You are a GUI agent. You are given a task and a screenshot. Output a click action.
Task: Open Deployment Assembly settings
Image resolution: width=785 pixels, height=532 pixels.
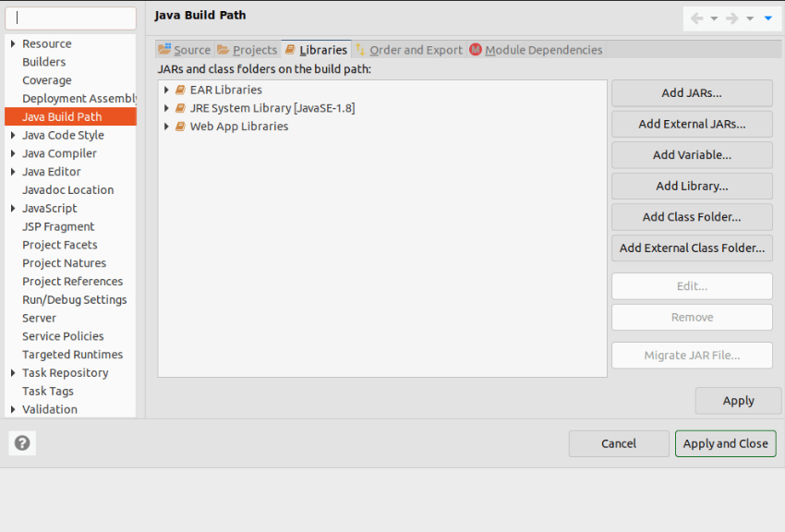pyautogui.click(x=79, y=99)
